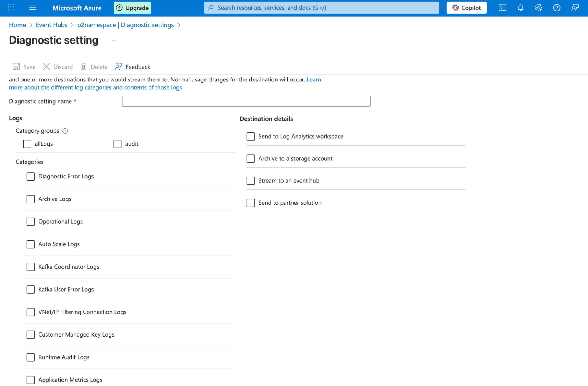The image size is (588, 386).
Task: Enable the allLogs category group
Action: (27, 144)
